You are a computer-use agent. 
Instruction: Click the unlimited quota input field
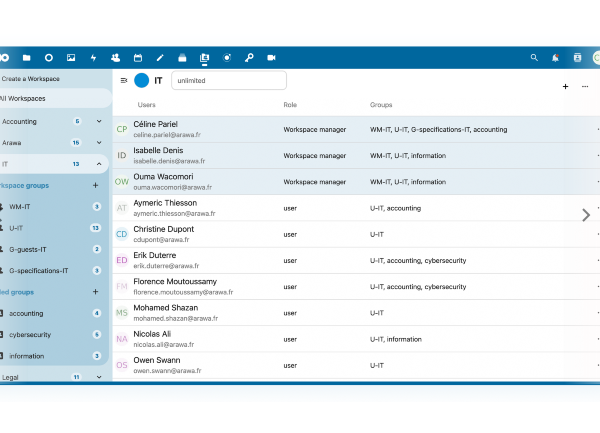[x=229, y=80]
